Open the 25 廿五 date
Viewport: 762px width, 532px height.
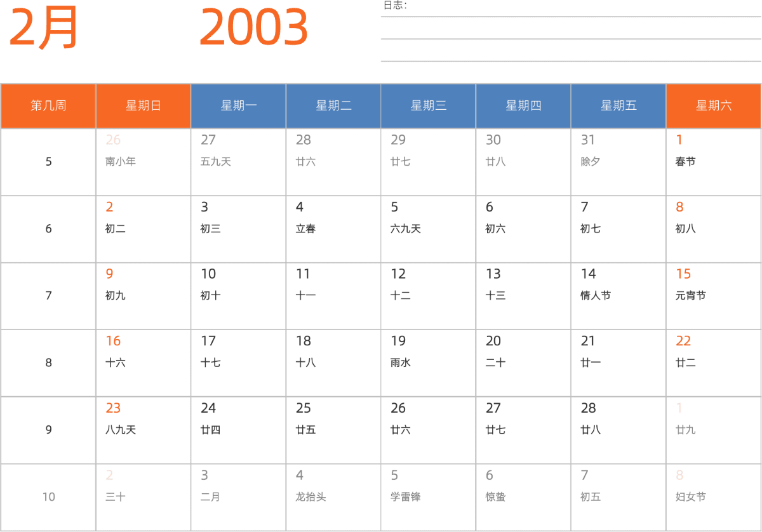click(x=333, y=430)
